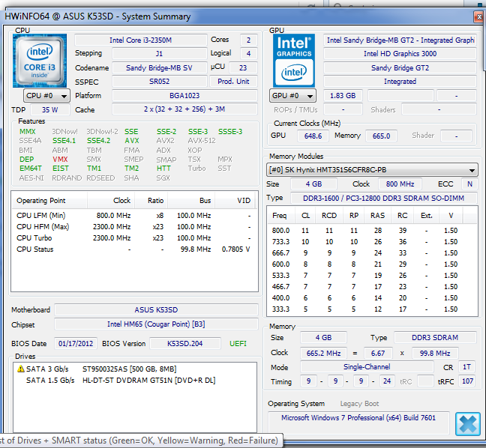Image resolution: width=486 pixels, height=448 pixels.
Task: Click the Ratio column header in CPU table
Action: 151,201
